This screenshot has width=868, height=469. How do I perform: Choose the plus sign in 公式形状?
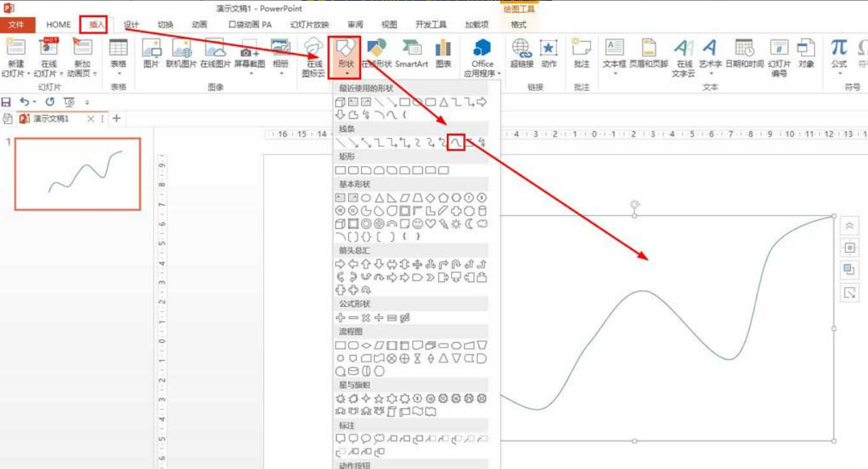coord(340,317)
